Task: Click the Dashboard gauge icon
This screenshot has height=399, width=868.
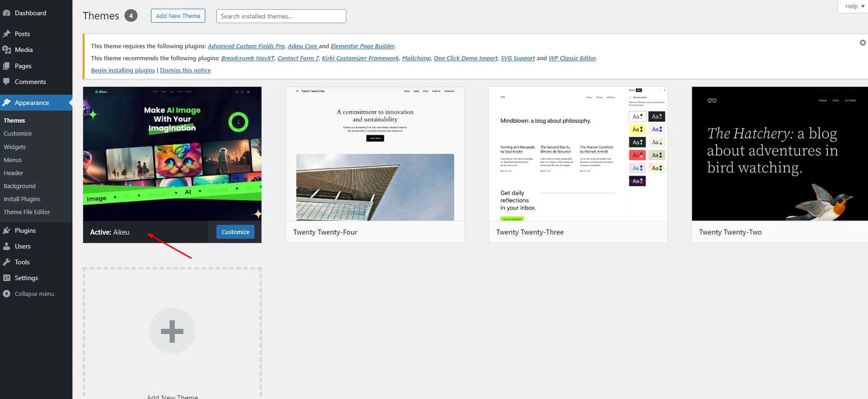Action: coord(7,13)
